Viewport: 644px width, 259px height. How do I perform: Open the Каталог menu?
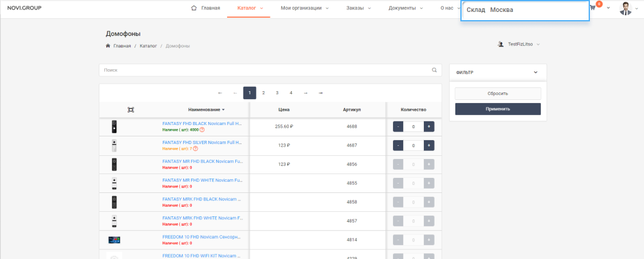250,8
